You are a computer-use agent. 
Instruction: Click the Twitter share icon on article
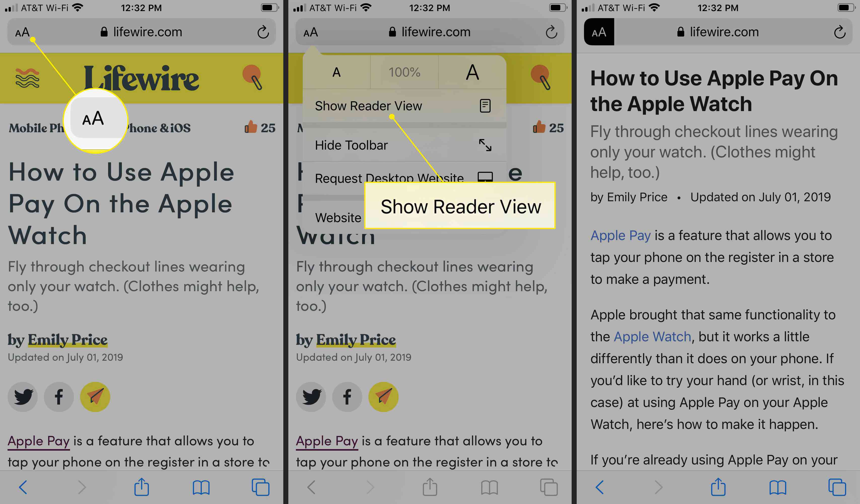(24, 396)
